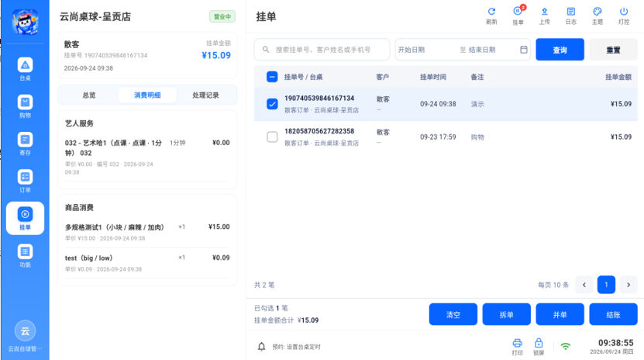Open the 云尚台球管 account avatar
Image resolution: width=644 pixels, height=360 pixels.
click(25, 331)
